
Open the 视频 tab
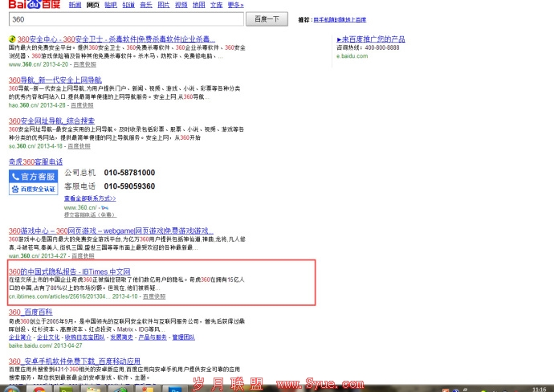click(181, 5)
